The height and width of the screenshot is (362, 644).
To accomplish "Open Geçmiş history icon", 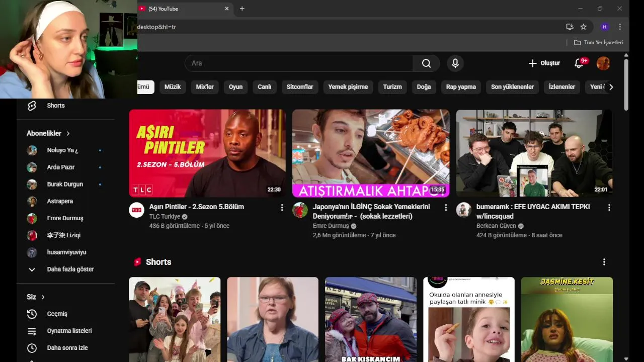I will pyautogui.click(x=32, y=314).
